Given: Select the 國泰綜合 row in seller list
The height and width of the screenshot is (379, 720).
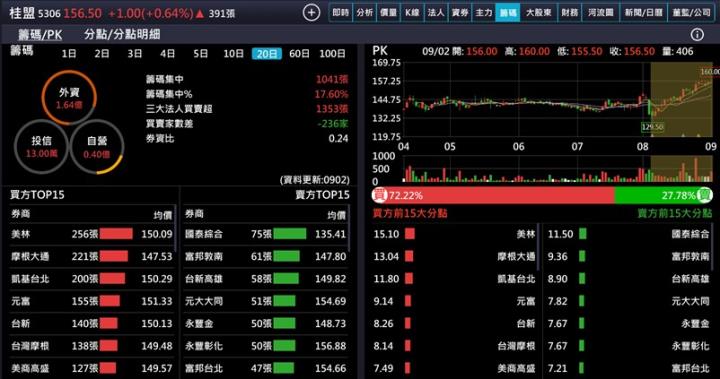Looking at the screenshot, I should (265, 234).
